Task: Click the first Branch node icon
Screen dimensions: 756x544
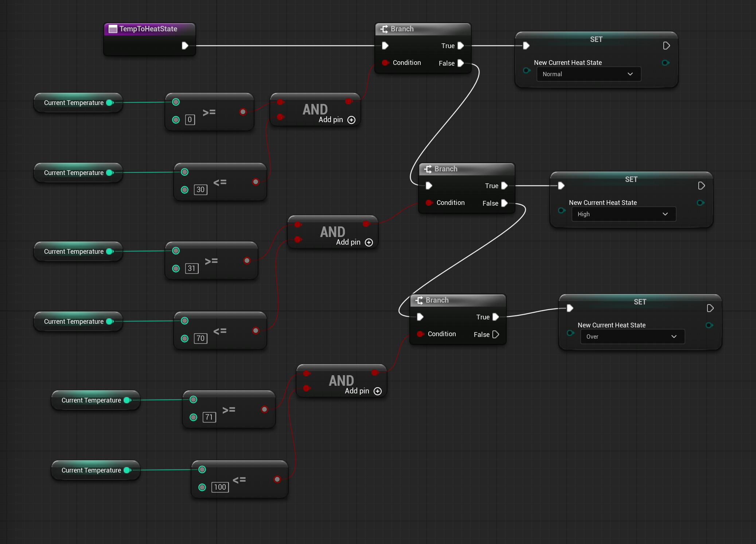Action: pyautogui.click(x=384, y=29)
